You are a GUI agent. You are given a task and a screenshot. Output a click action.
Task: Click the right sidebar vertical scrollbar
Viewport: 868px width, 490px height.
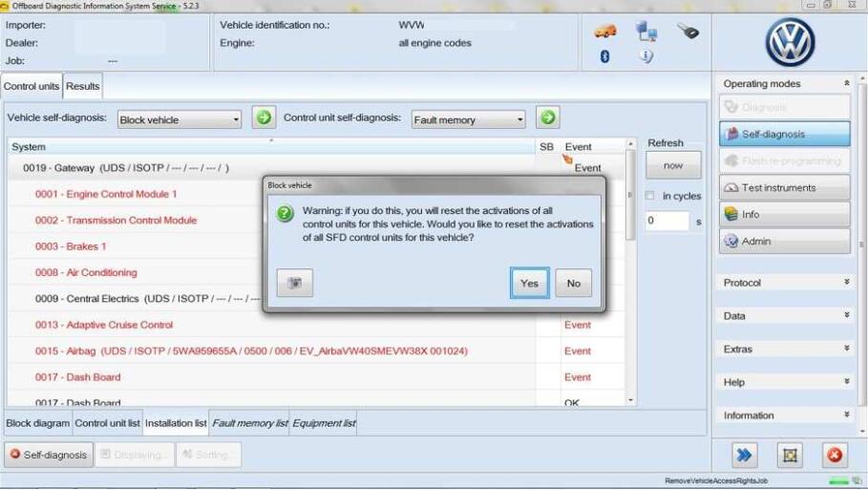(x=861, y=244)
